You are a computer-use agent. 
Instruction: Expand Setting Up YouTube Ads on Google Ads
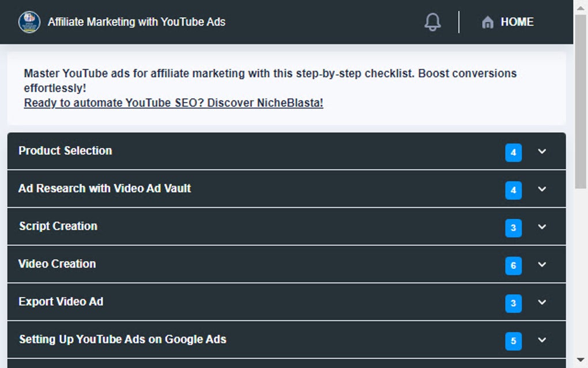coord(541,340)
